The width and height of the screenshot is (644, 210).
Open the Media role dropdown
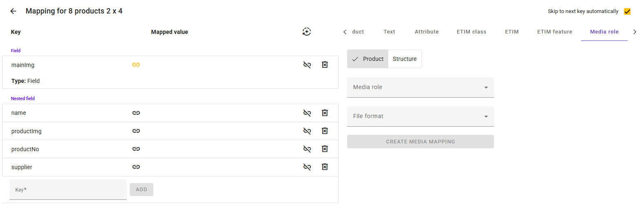(420, 87)
